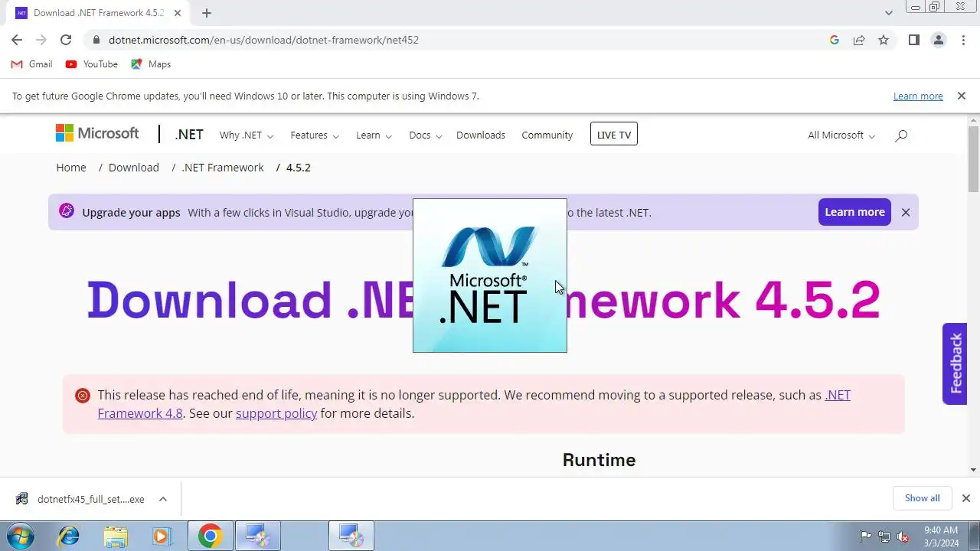Open the tab search chevron
Viewport: 980px width, 551px height.
pos(888,13)
